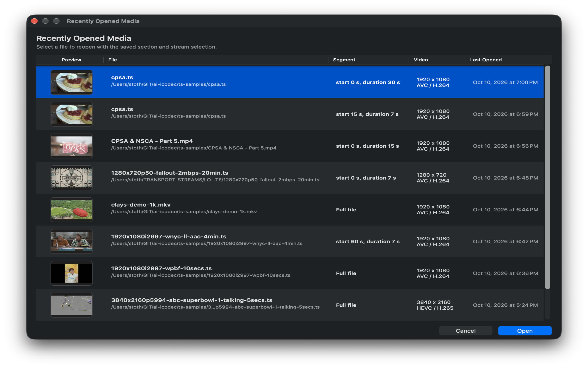Click the Open button
Image resolution: width=588 pixels, height=368 pixels.
[x=525, y=331]
